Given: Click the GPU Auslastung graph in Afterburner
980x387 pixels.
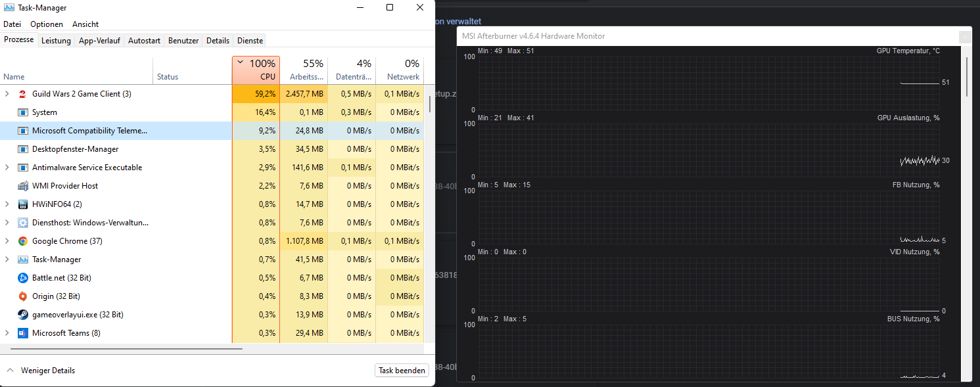Looking at the screenshot, I should tap(709, 150).
